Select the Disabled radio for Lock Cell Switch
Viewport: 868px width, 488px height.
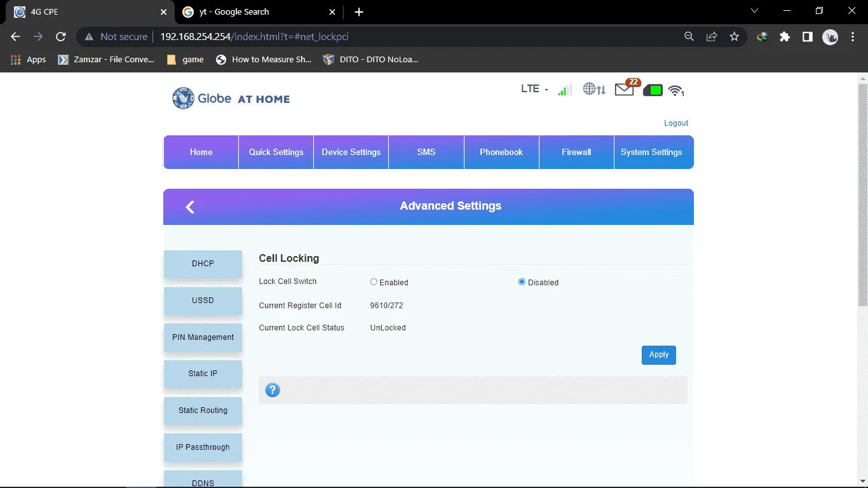522,282
